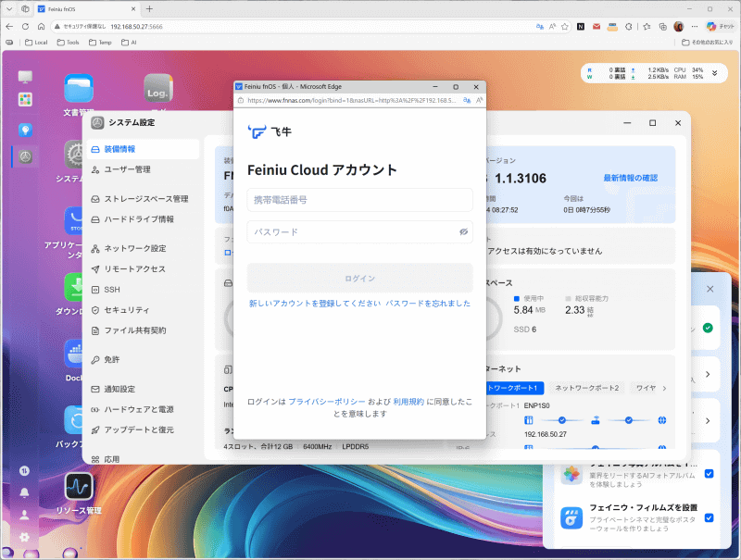Image resolution: width=741 pixels, height=560 pixels.
Task: Click 新しいアカウントを登録してください link
Action: coord(315,303)
